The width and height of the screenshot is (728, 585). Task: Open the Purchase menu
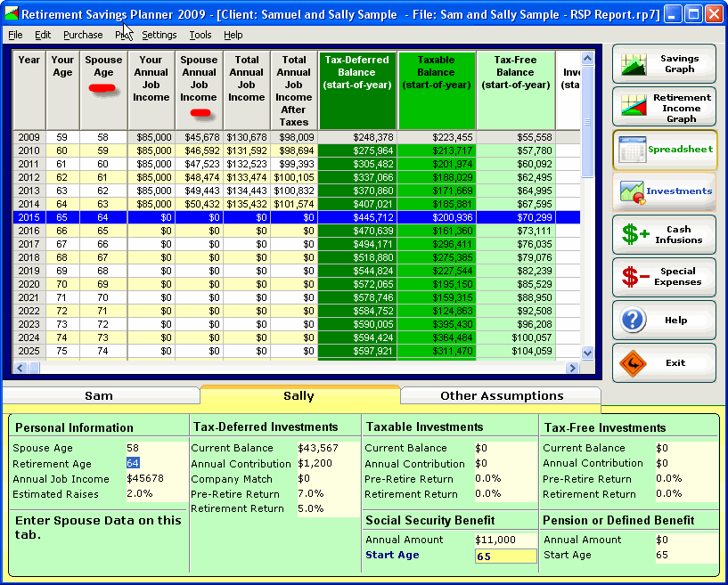pos(83,35)
